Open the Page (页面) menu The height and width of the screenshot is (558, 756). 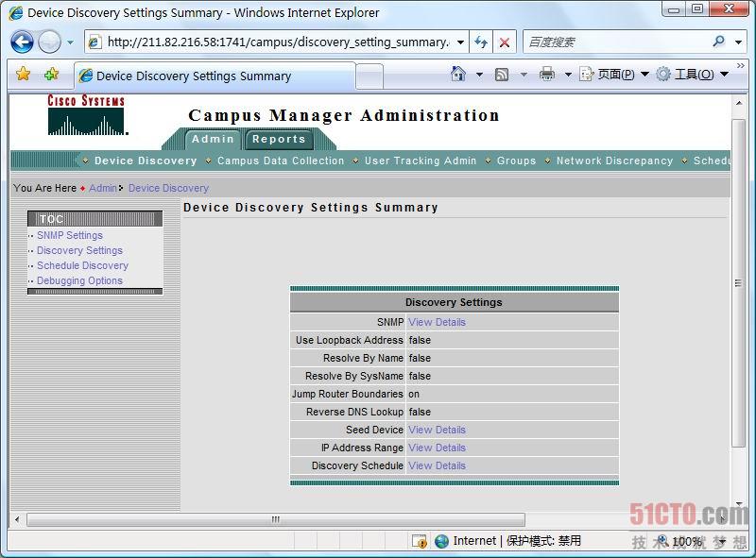(x=613, y=75)
